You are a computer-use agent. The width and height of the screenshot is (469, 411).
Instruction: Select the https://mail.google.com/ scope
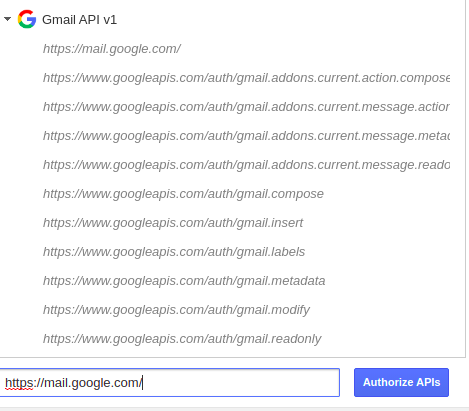click(112, 49)
